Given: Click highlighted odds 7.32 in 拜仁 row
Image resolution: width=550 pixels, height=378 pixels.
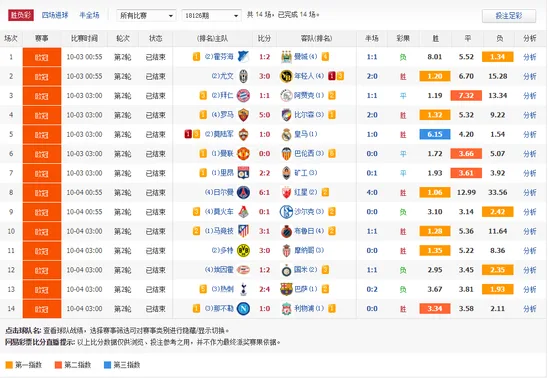Looking at the screenshot, I should [x=466, y=95].
